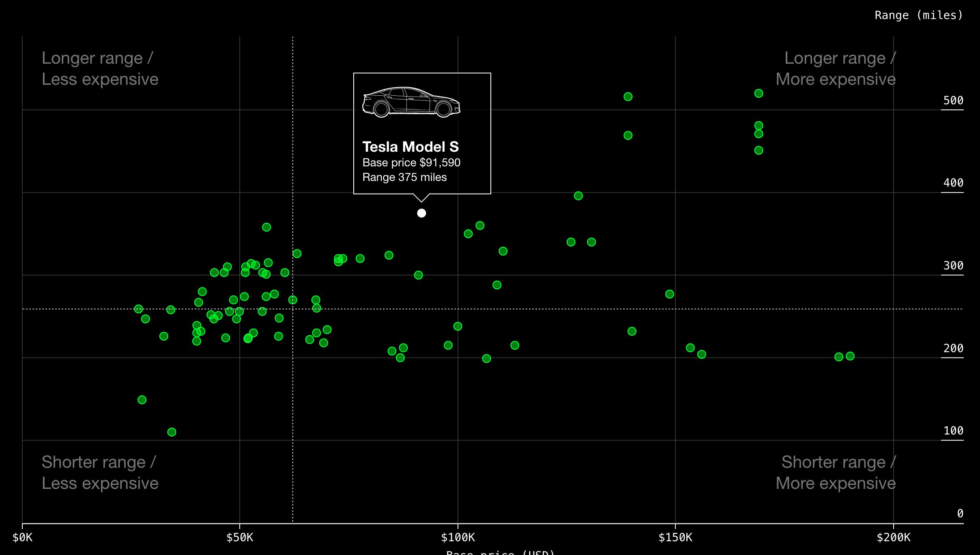Click the top green dot near $140K
The image size is (980, 555).
[x=628, y=97]
